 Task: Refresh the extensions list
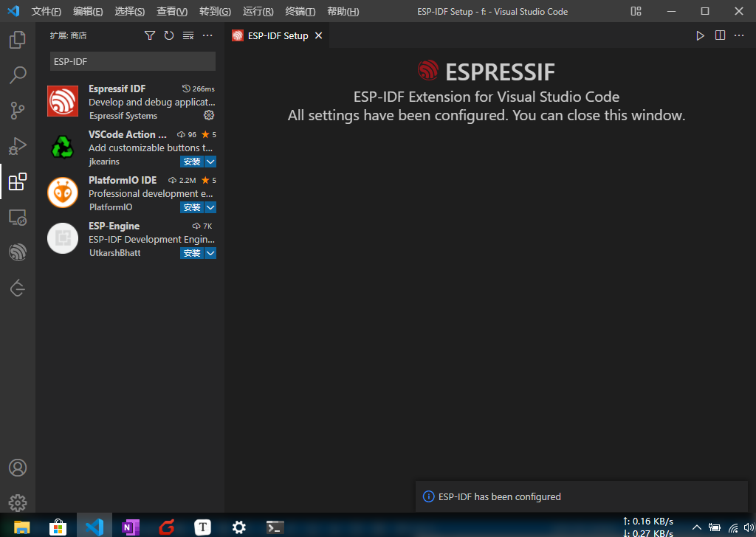pos(169,35)
